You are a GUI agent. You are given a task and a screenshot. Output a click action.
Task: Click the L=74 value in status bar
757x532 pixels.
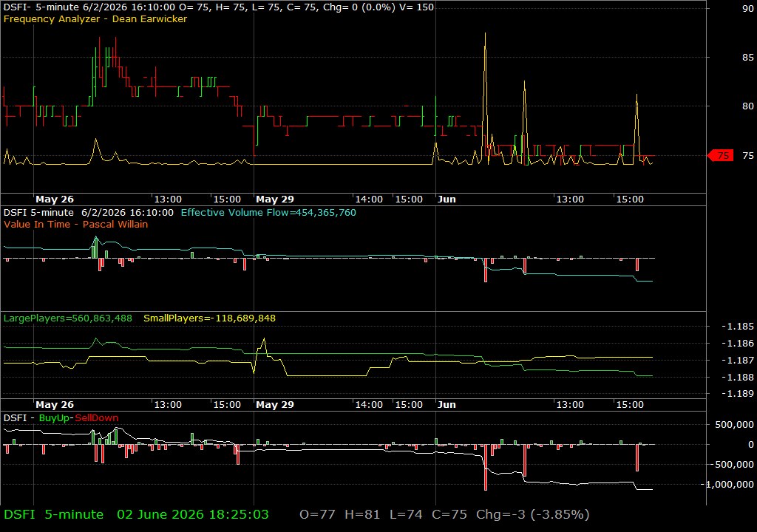[x=406, y=514]
